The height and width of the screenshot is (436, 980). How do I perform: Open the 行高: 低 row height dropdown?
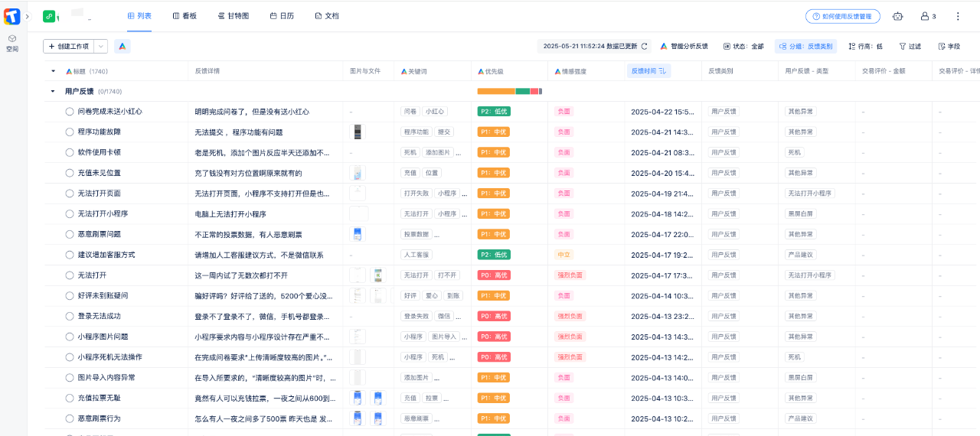866,47
